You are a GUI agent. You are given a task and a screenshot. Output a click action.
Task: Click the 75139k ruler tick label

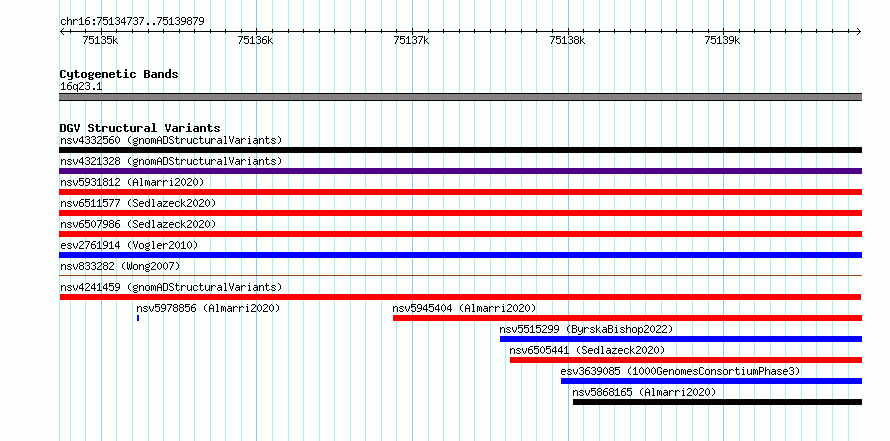[x=723, y=40]
